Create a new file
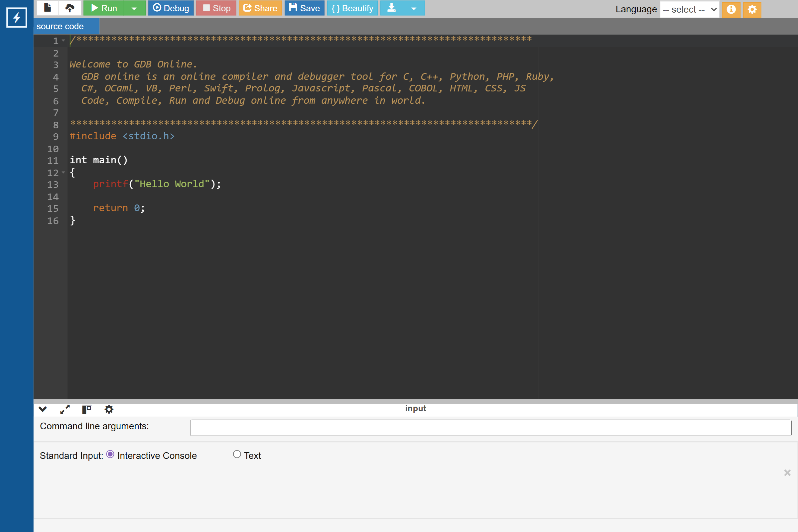798x532 pixels. [48, 8]
